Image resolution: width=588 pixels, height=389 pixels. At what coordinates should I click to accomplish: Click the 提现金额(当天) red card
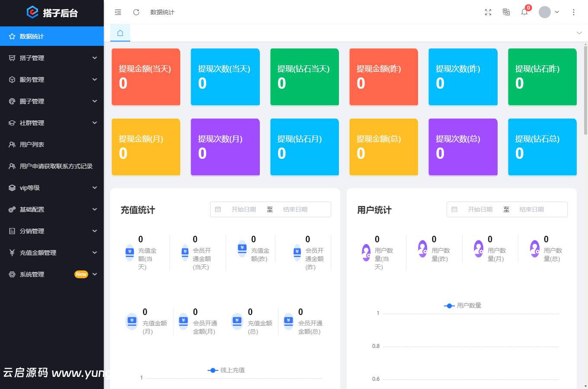point(146,77)
